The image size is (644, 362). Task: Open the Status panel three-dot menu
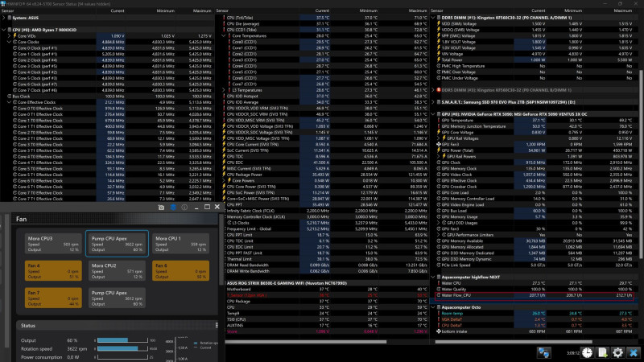tap(217, 325)
